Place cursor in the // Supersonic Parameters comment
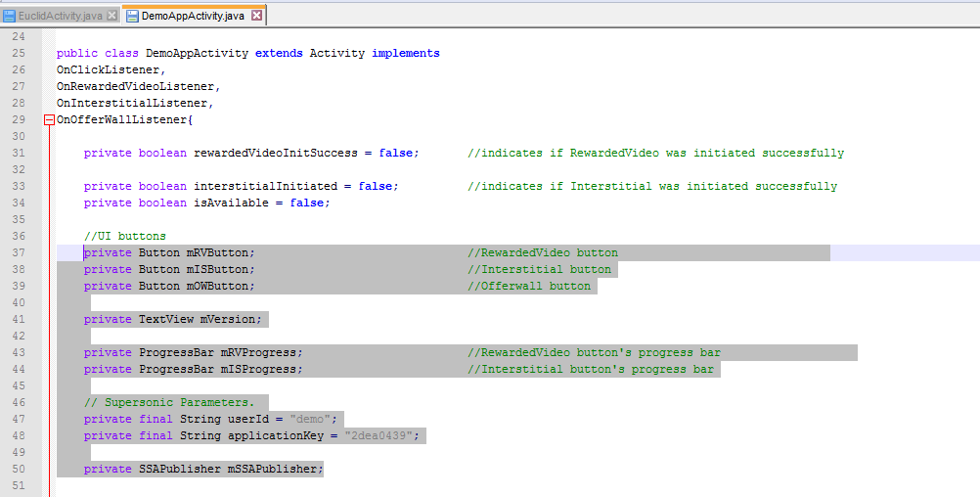980x497 pixels. click(168, 403)
